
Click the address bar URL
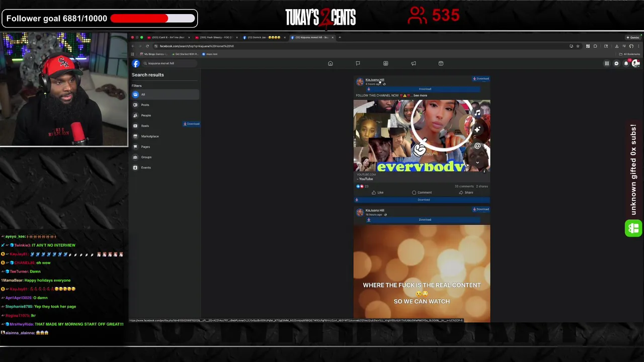(197, 46)
